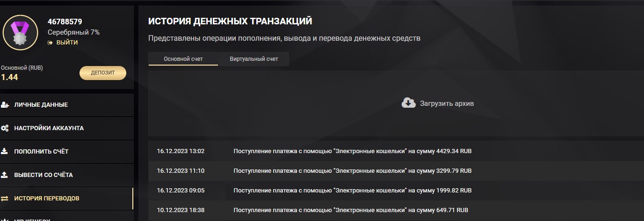Screen dimensions: 644x221
Task: Click the upload icon for ВЫВЕСТИ СО СЧЁТА
Action: [x=5, y=175]
